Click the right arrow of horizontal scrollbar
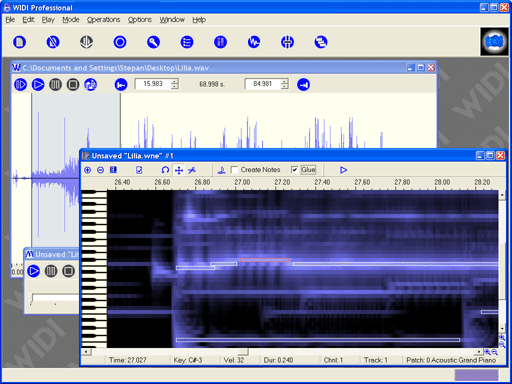 [x=479, y=352]
